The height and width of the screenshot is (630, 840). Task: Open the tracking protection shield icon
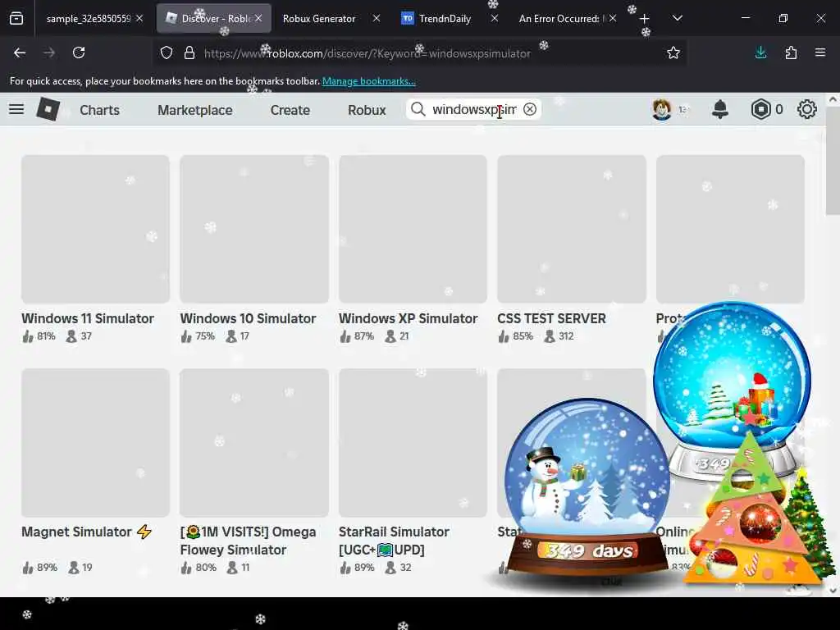tap(167, 52)
